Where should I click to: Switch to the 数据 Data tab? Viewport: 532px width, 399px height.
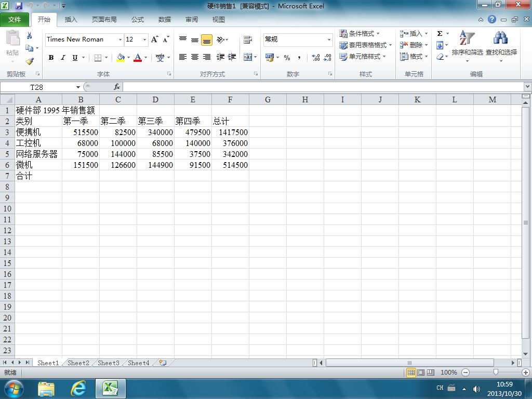tap(165, 19)
